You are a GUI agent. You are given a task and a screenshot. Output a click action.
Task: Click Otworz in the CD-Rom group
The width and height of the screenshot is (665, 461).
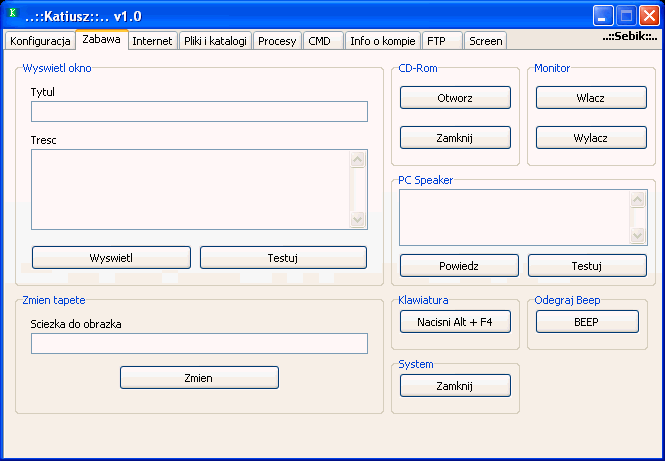click(x=455, y=98)
